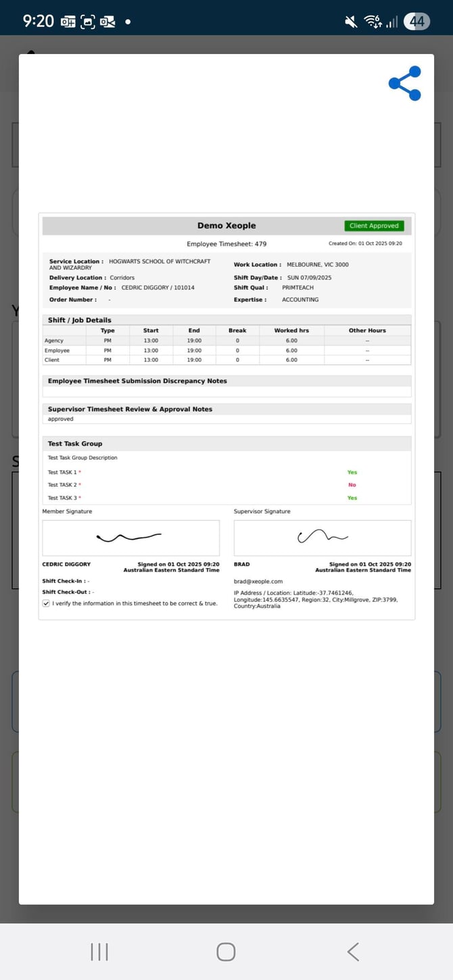Open recent apps from navigation bar

[99, 952]
